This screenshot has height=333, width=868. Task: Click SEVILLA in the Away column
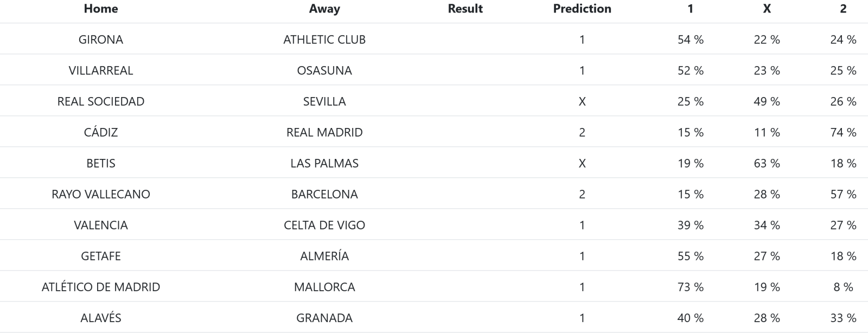(324, 101)
